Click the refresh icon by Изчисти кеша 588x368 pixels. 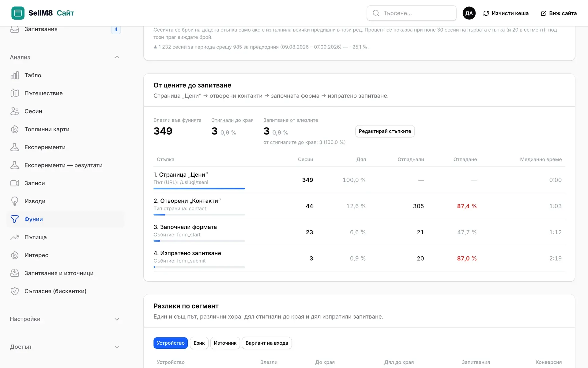486,13
